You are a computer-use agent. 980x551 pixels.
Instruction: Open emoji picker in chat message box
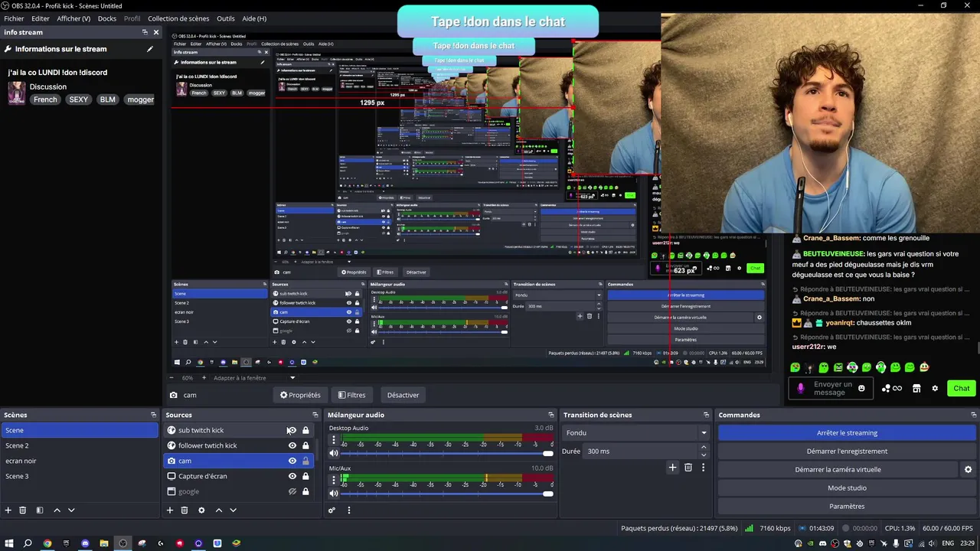(x=861, y=389)
